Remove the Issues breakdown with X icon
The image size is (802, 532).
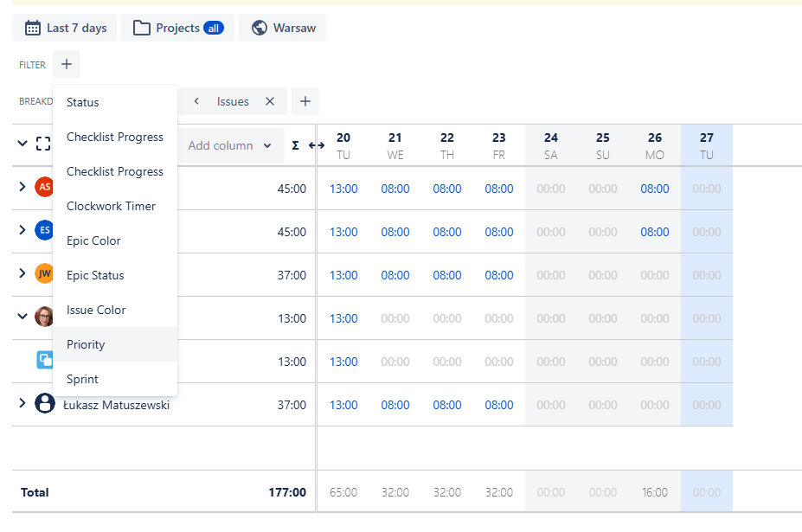click(270, 101)
